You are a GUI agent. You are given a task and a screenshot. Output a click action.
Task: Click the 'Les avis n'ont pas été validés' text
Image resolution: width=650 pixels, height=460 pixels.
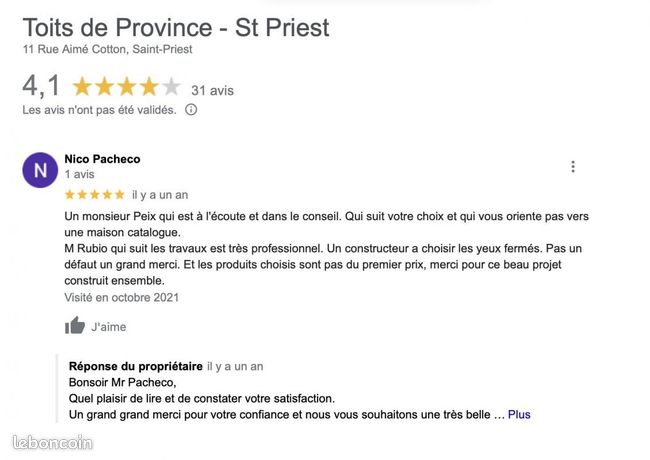pyautogui.click(x=99, y=110)
